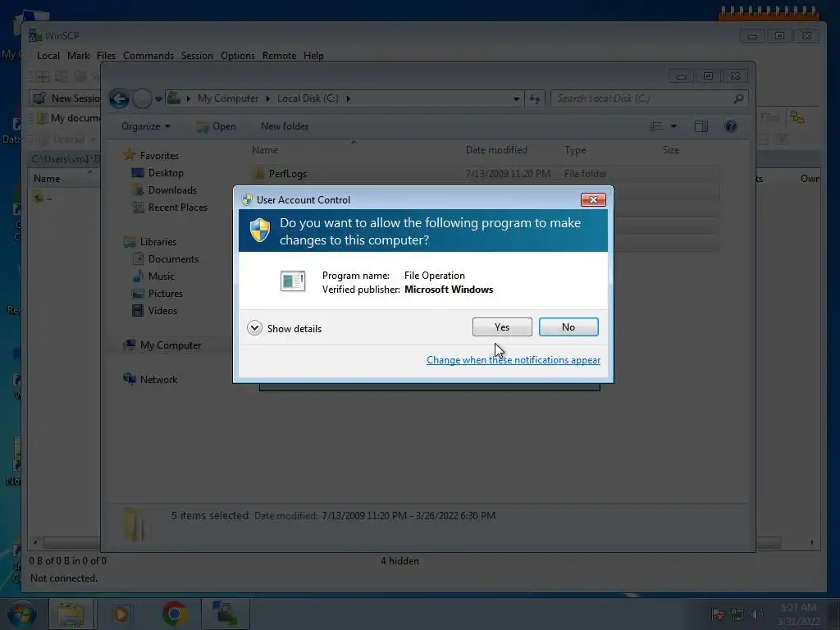Image resolution: width=840 pixels, height=630 pixels.
Task: Click the Action Center flag tray icon
Action: click(718, 615)
